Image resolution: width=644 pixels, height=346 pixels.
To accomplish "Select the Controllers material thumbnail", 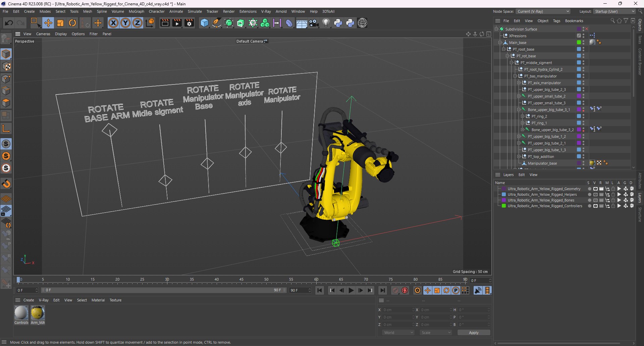I will 21,313.
